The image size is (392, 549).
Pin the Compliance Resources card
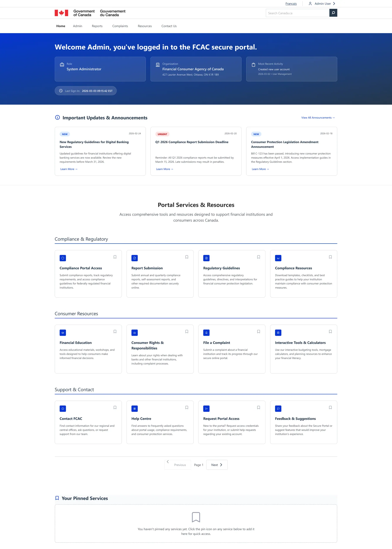click(330, 257)
